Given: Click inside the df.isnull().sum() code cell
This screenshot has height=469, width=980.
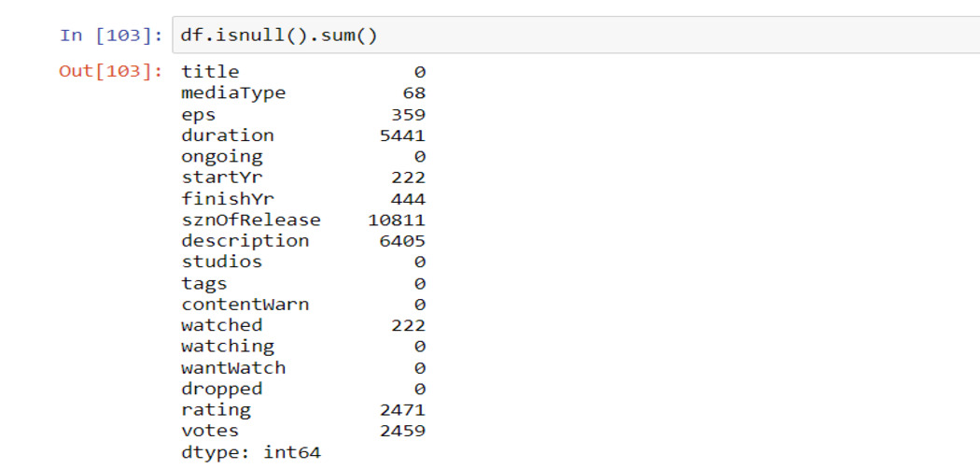Looking at the screenshot, I should tap(560, 36).
